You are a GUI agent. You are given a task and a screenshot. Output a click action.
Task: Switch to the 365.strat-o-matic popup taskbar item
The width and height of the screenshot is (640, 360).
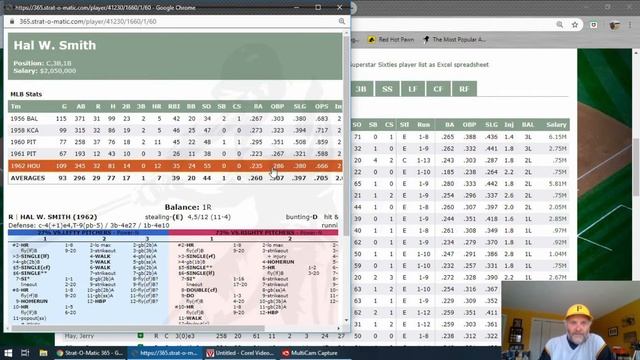[164, 353]
